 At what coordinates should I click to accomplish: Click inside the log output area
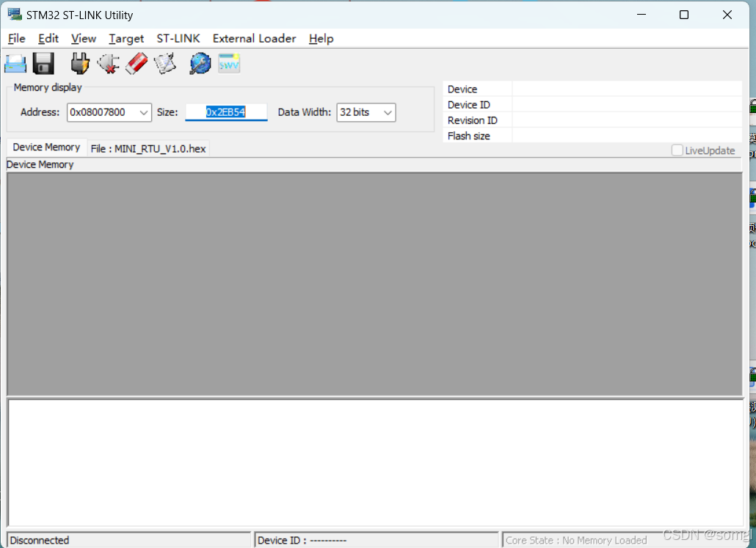376,463
